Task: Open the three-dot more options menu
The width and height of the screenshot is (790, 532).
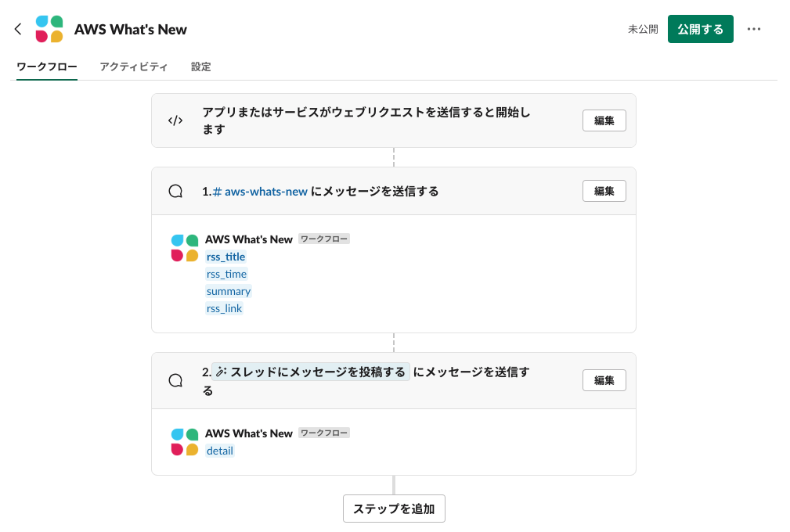Action: (754, 29)
